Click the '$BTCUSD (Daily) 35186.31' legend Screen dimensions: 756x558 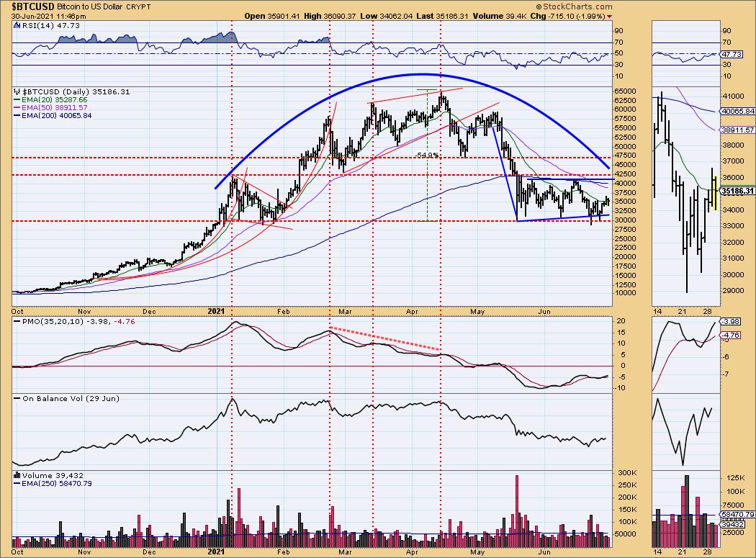pos(76,91)
